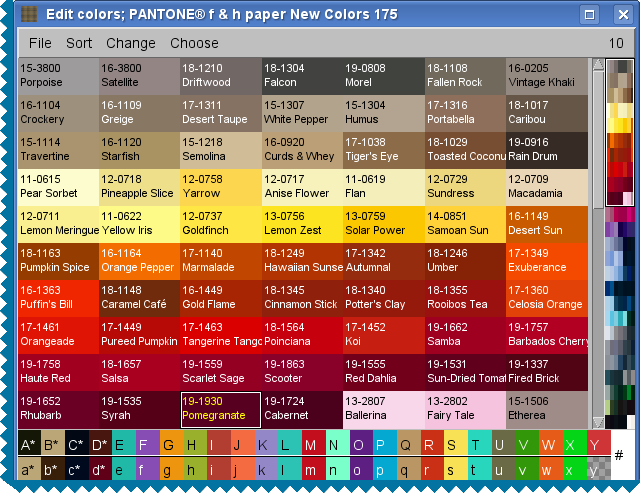Click the purple uppercase F key

[148, 444]
